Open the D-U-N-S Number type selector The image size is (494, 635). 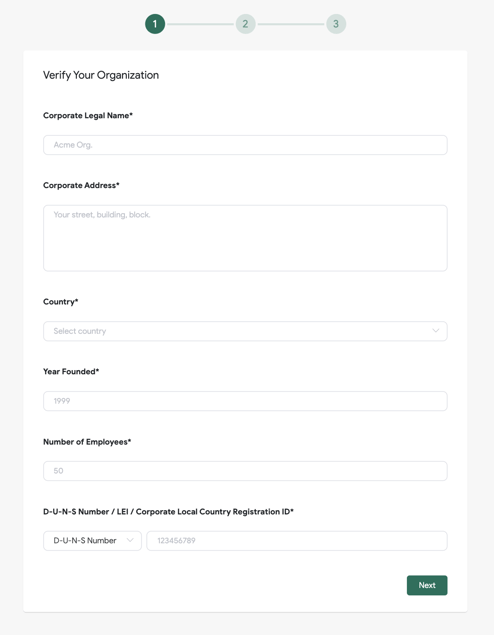click(x=92, y=541)
